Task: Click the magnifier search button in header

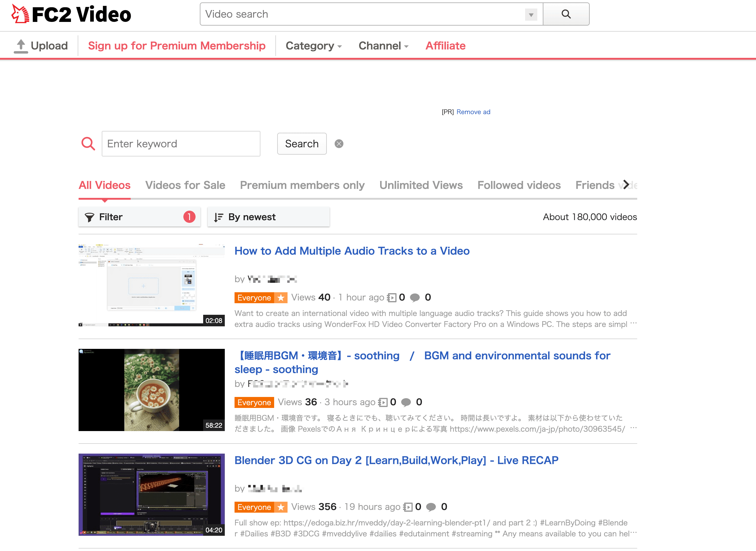Action: [x=566, y=14]
